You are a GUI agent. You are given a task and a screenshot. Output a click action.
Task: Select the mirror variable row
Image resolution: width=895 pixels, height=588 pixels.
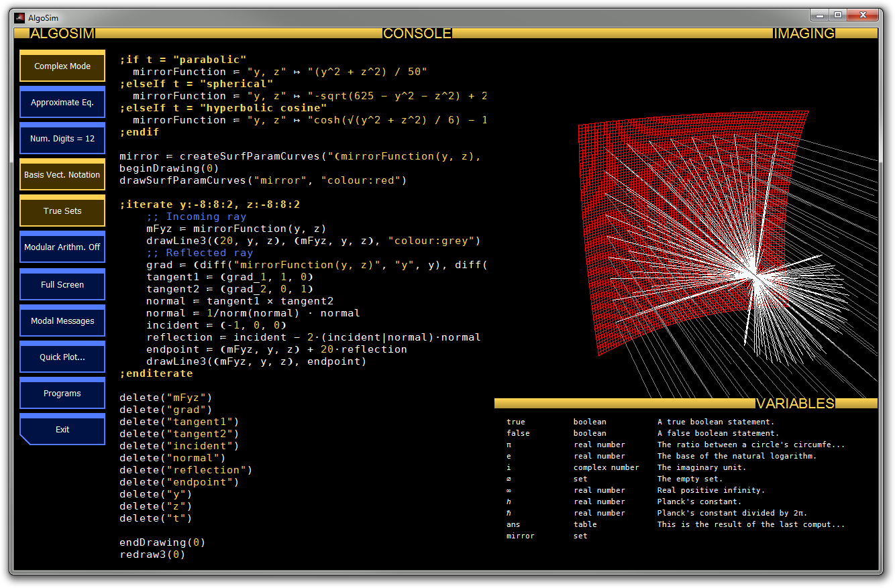tap(521, 536)
